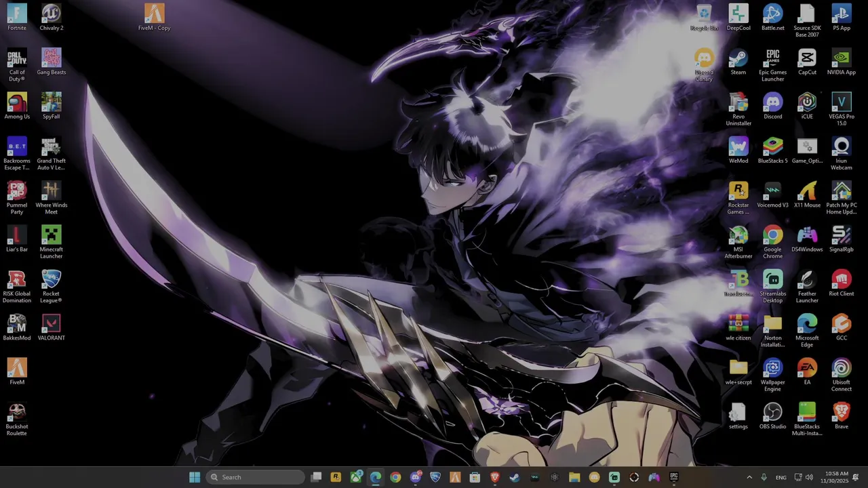The height and width of the screenshot is (488, 868).
Task: Open the MSI Afterburner shortcut
Action: pyautogui.click(x=738, y=242)
